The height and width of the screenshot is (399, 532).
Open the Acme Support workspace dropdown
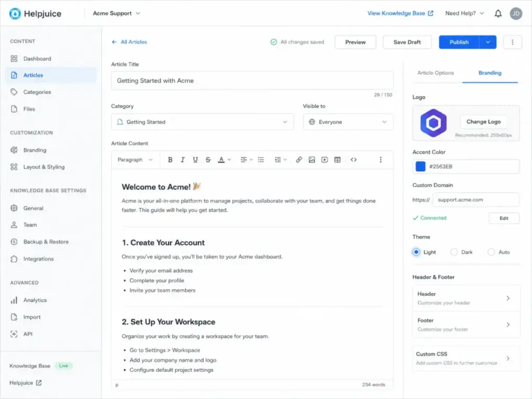click(116, 14)
